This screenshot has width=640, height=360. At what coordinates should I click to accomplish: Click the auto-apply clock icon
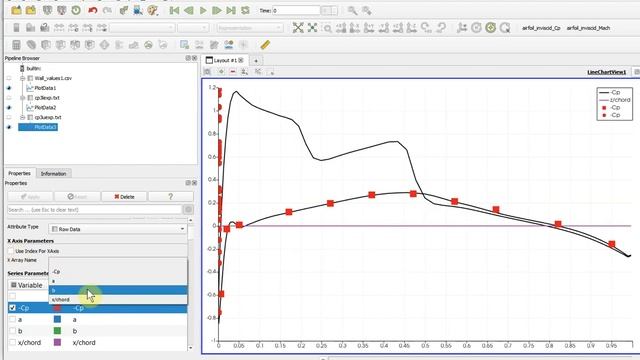click(x=76, y=10)
